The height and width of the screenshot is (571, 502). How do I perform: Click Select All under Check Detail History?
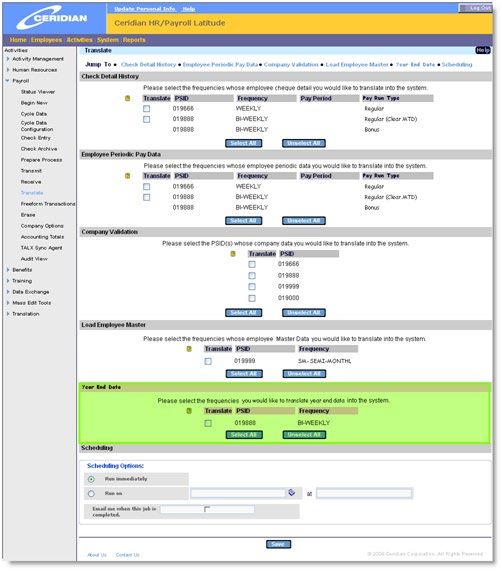click(244, 143)
